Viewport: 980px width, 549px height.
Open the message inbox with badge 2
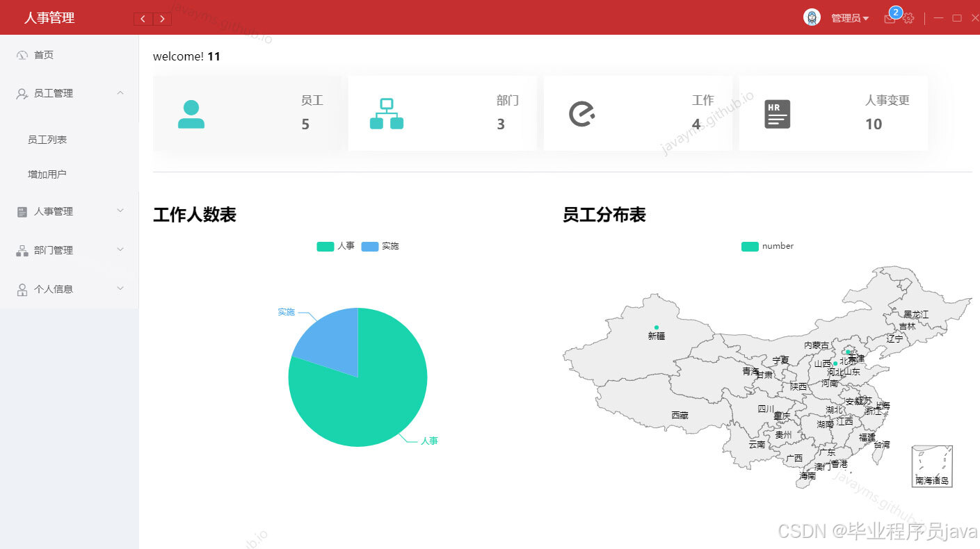(890, 19)
